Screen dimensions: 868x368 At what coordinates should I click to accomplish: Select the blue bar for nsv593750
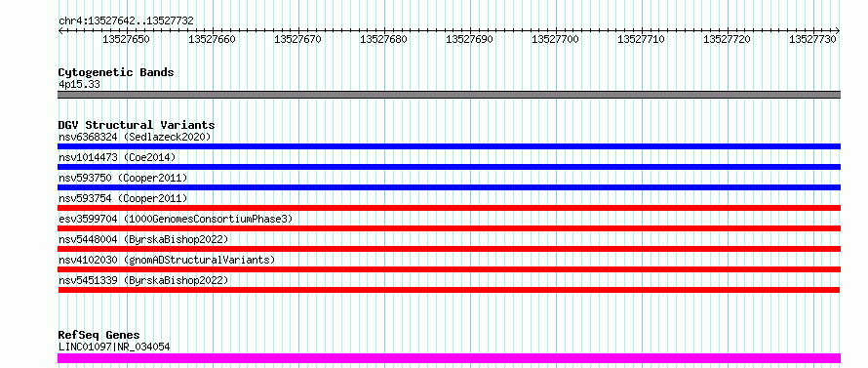click(x=449, y=187)
